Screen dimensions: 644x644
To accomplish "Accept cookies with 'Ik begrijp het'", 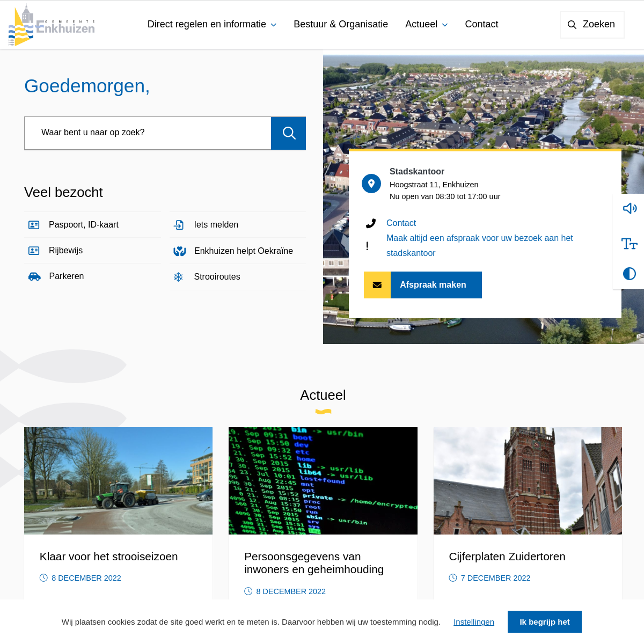I will pyautogui.click(x=545, y=622).
